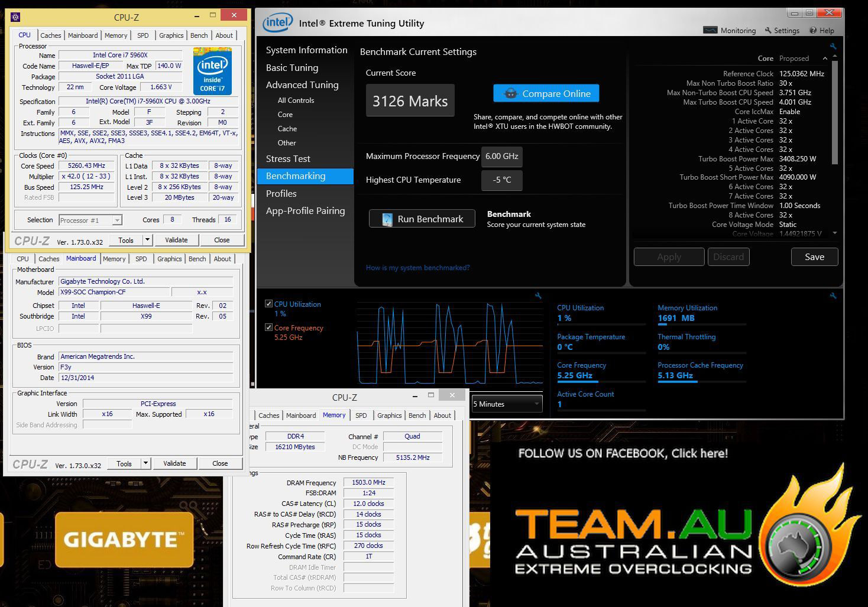Open the Monitoring panel icon in XTU
Screen dimensions: 868x607
coord(710,30)
